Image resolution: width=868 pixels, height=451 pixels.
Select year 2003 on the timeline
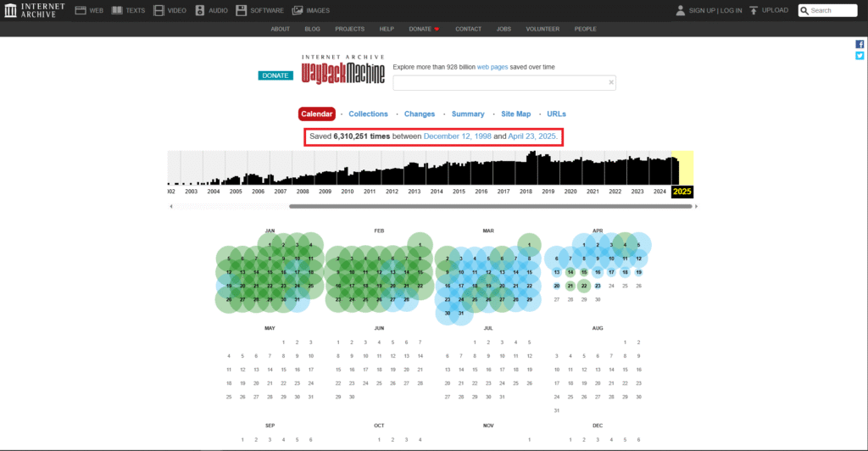click(191, 192)
